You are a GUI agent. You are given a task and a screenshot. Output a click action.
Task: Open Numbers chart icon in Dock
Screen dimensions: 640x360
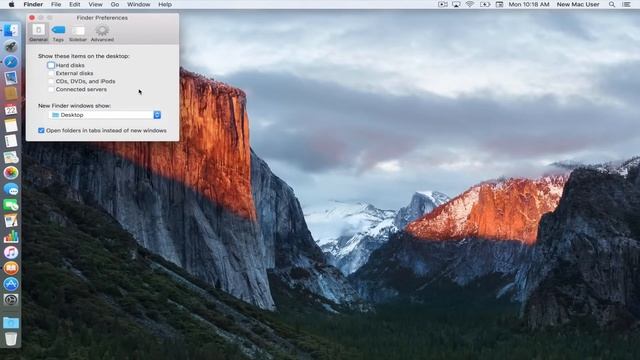click(11, 237)
